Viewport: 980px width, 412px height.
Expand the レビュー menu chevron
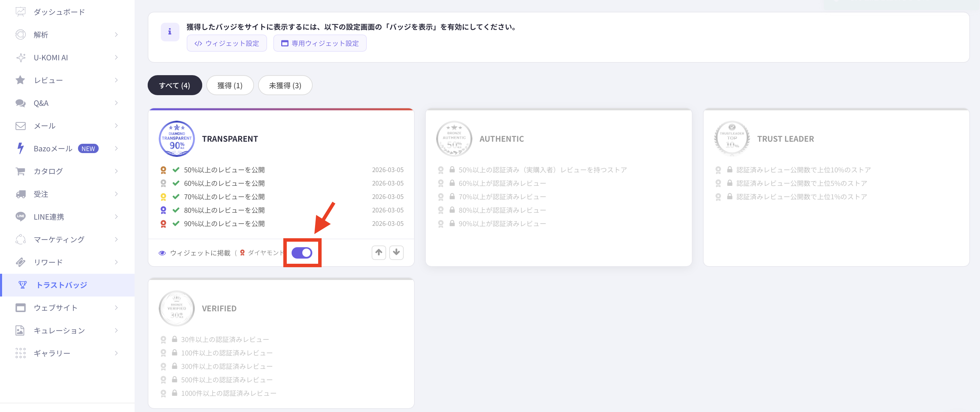116,80
